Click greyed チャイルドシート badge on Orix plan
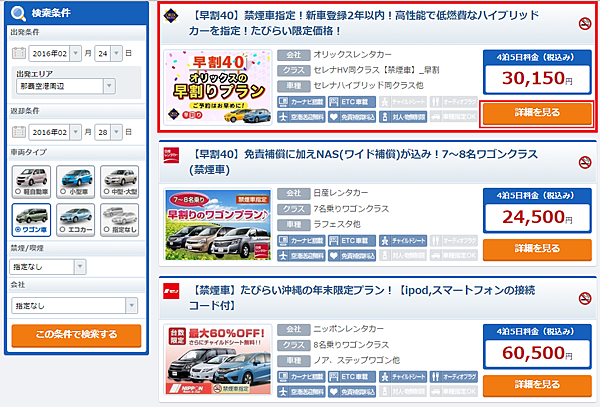The height and width of the screenshot is (407, 600). coord(403,102)
